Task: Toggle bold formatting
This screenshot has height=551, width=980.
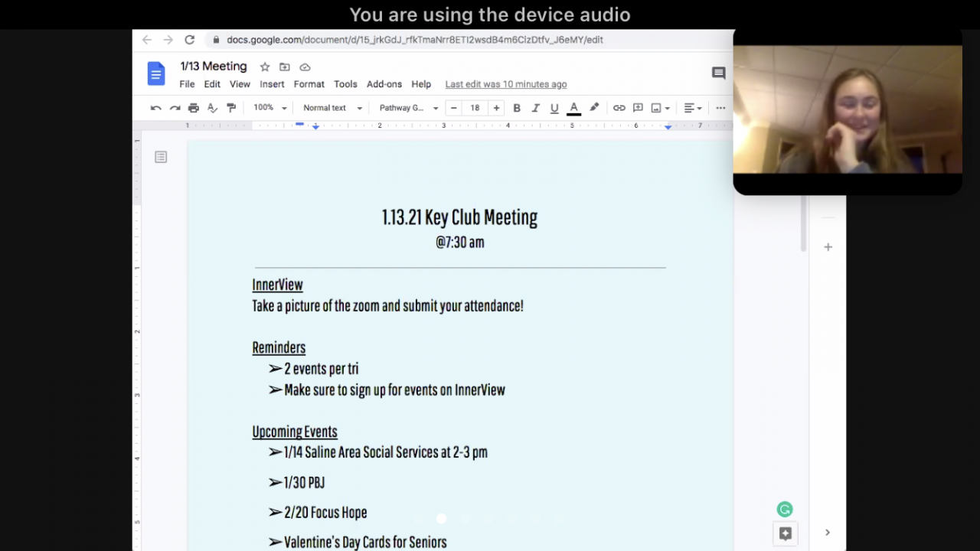Action: click(x=517, y=108)
